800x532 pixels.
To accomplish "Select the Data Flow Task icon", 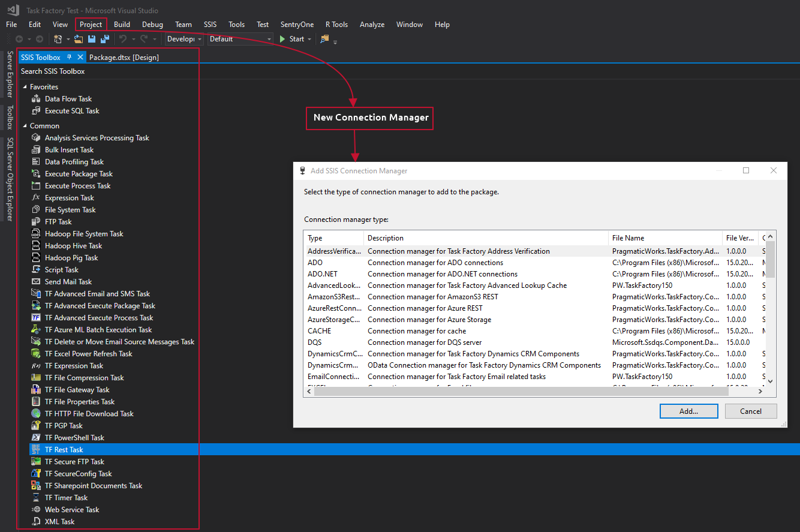I will pyautogui.click(x=35, y=98).
